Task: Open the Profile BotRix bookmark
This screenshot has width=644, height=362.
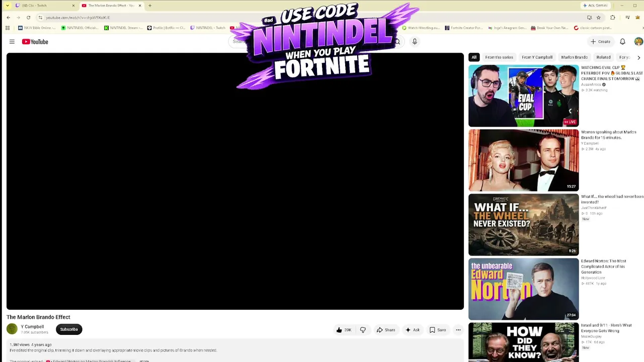Action: [166, 28]
